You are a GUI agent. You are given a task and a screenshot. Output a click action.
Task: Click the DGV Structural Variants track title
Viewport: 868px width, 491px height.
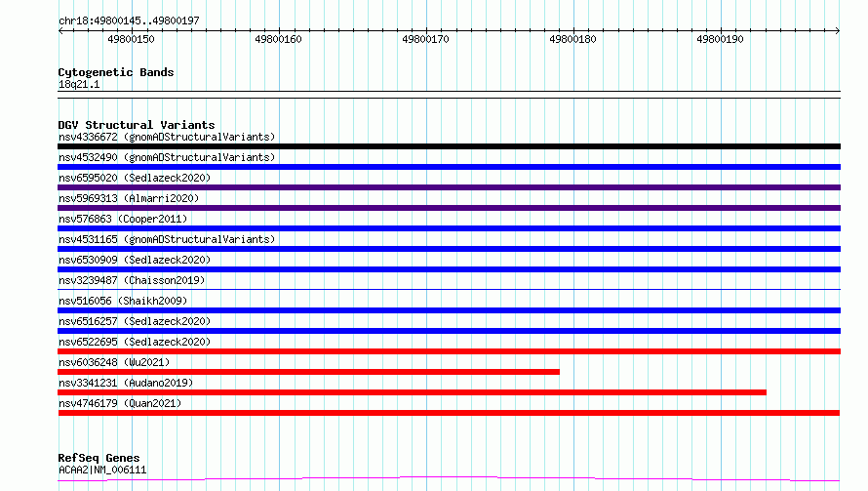tap(137, 125)
